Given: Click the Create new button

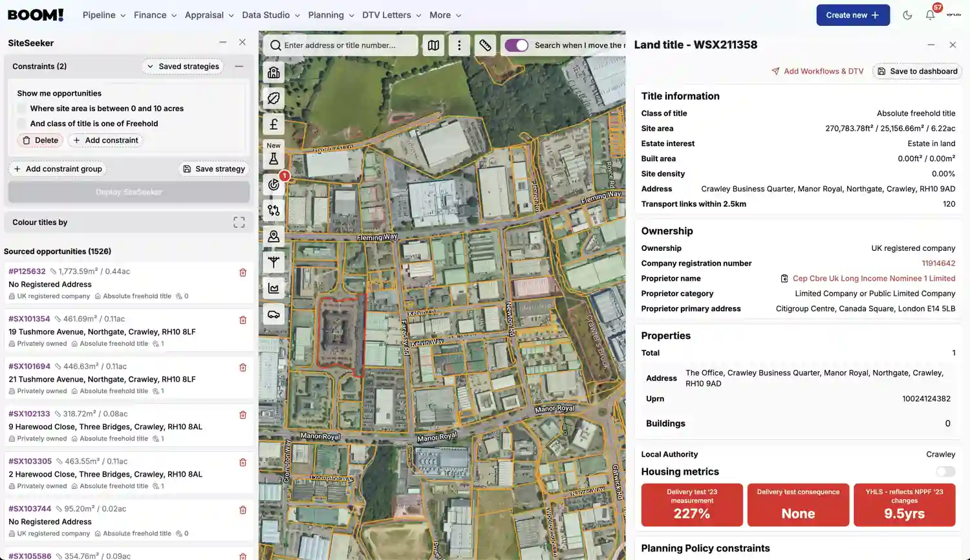Looking at the screenshot, I should pyautogui.click(x=853, y=15).
